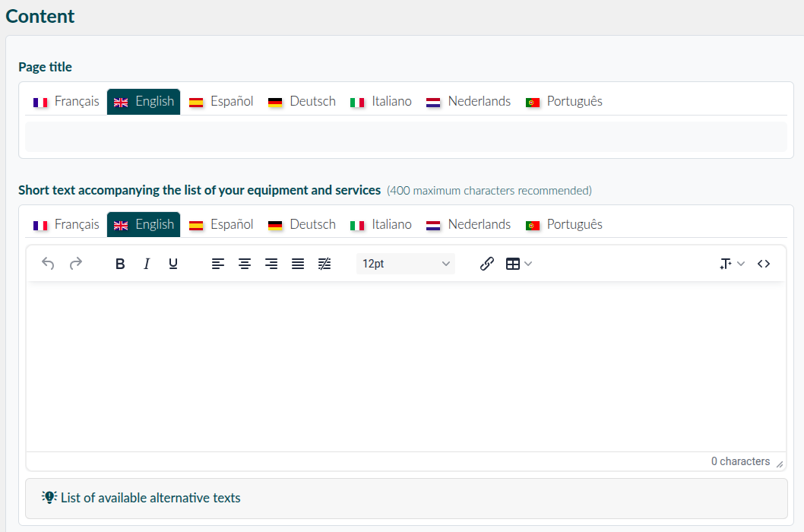Open the text formats dropdown

point(732,264)
